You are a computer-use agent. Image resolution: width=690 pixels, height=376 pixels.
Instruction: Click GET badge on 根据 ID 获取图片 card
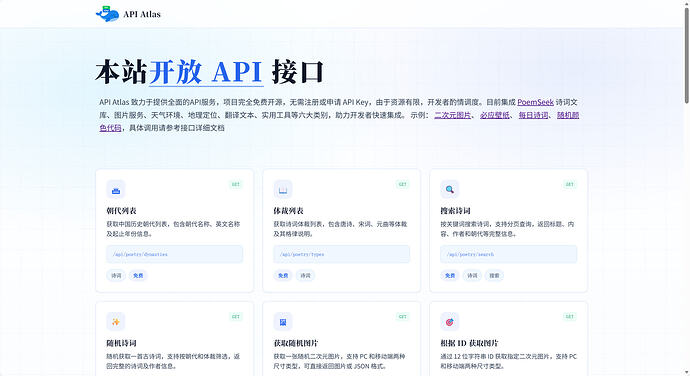coord(570,317)
